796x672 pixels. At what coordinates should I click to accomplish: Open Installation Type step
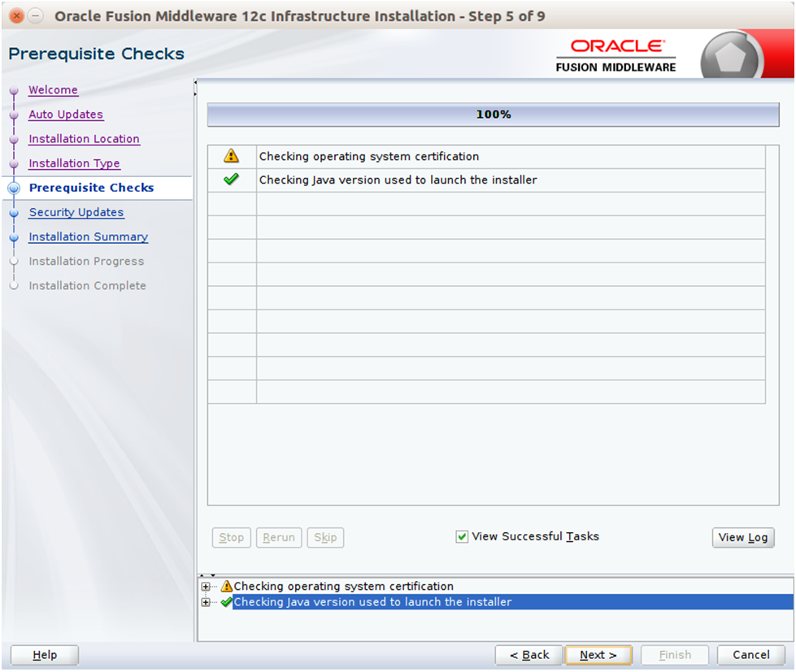75,163
